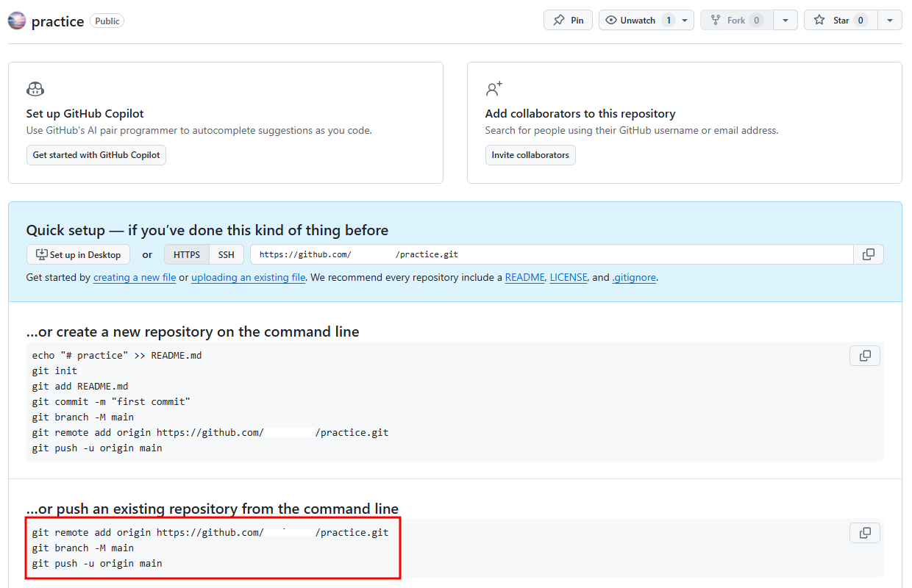
Task: Click Get started with GitHub Copilot
Action: click(96, 155)
